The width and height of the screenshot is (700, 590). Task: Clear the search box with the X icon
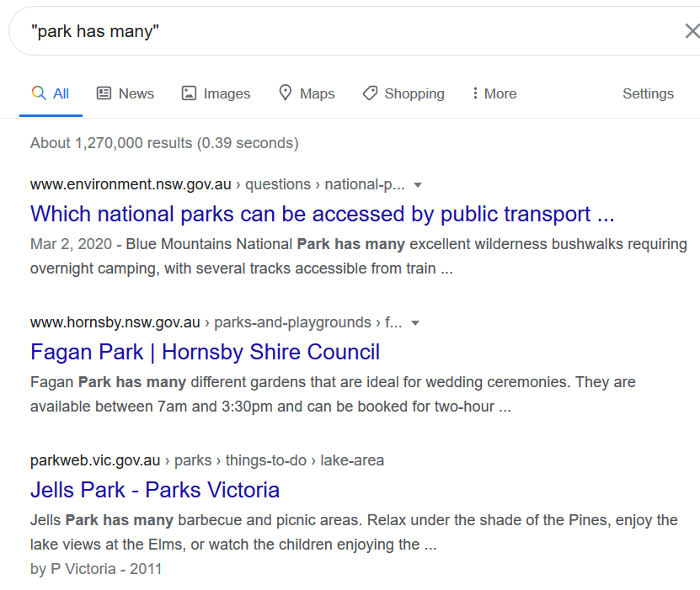pos(692,31)
